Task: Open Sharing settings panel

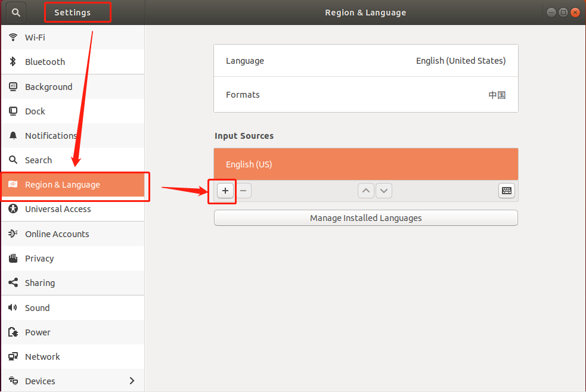Action: pyautogui.click(x=73, y=282)
